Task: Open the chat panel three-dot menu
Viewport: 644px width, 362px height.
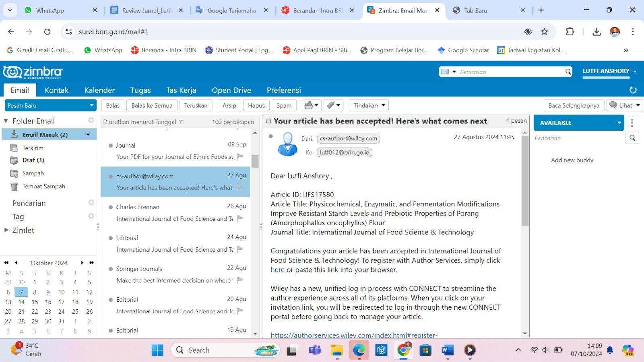Action: pos(632,123)
